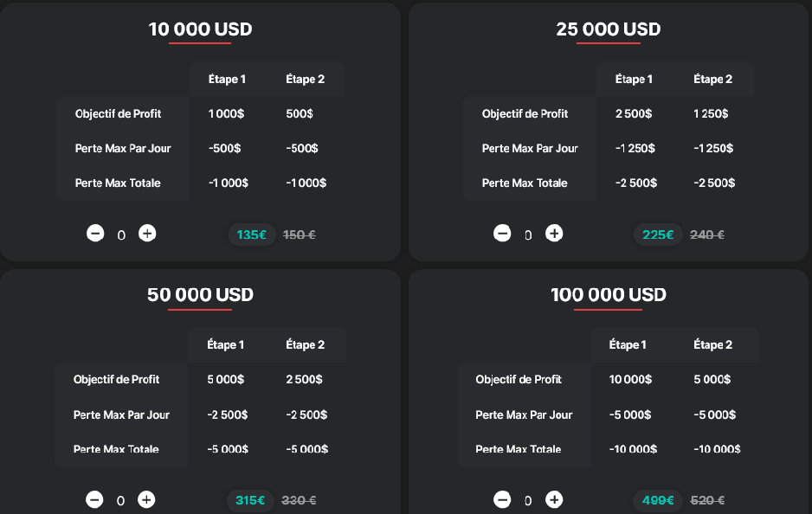The width and height of the screenshot is (812, 514).
Task: Select the 10 000 USD heading
Action: click(200, 29)
